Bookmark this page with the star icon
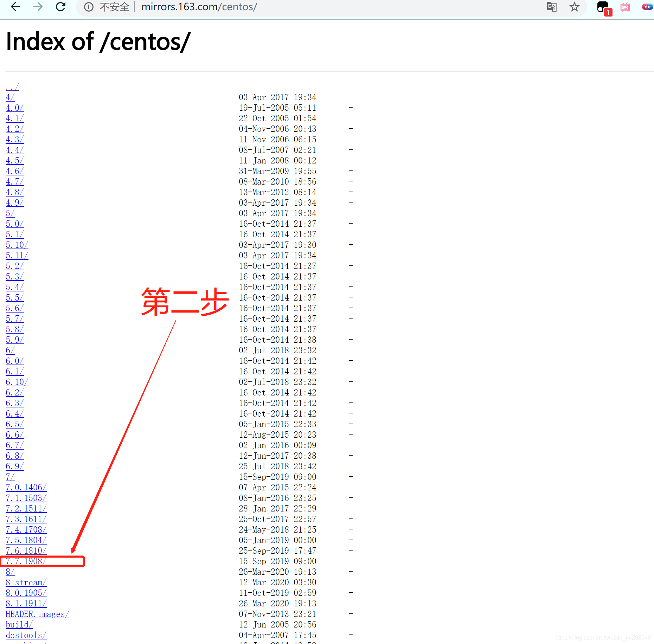The width and height of the screenshot is (654, 644). pos(575,7)
